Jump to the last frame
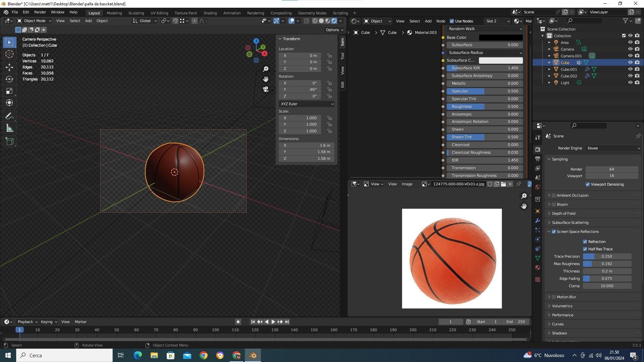This screenshot has height=362, width=644. pos(287,322)
